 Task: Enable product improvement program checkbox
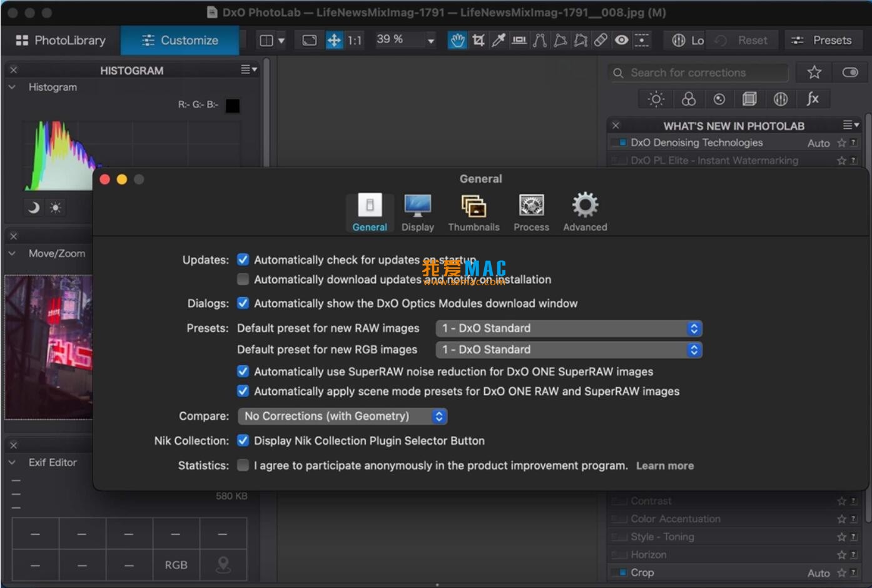[x=243, y=465]
